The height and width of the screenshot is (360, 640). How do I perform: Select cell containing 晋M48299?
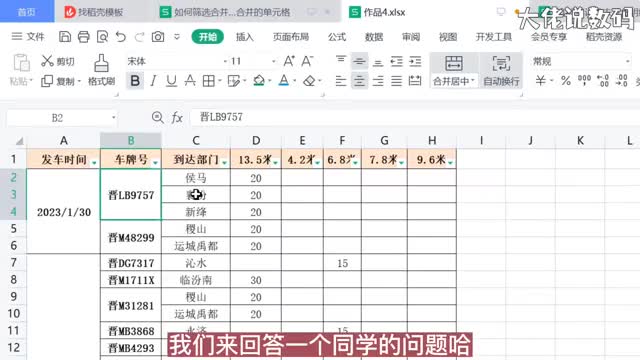pos(131,237)
